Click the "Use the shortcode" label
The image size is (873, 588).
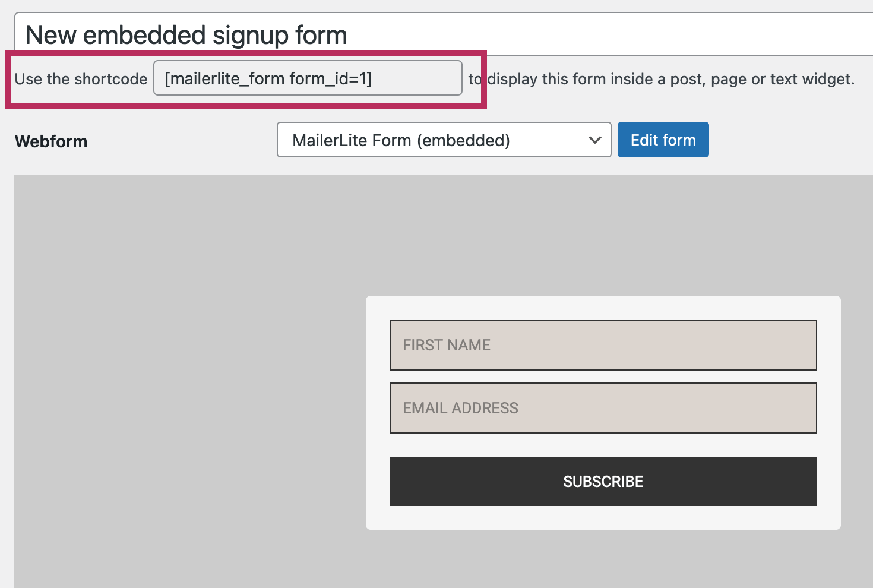pos(81,79)
